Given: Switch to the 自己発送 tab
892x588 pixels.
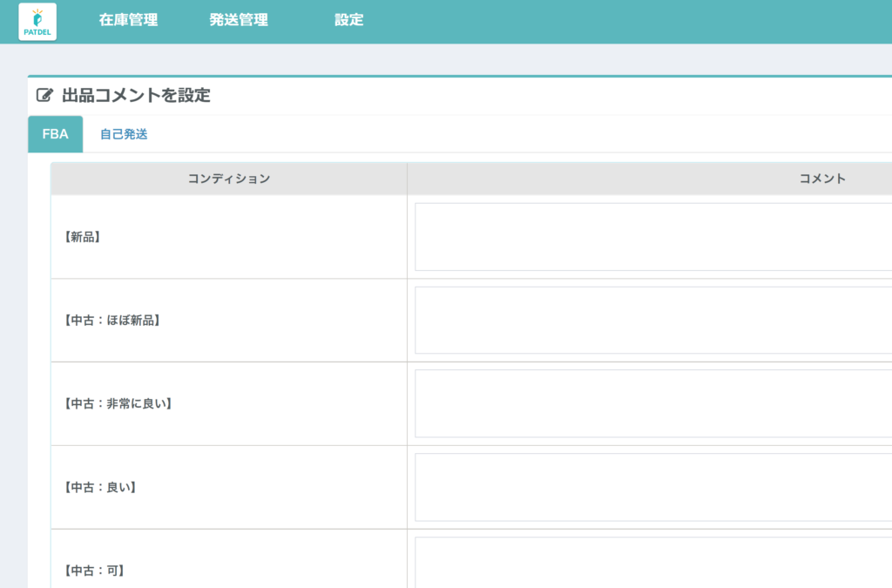Looking at the screenshot, I should tap(124, 134).
